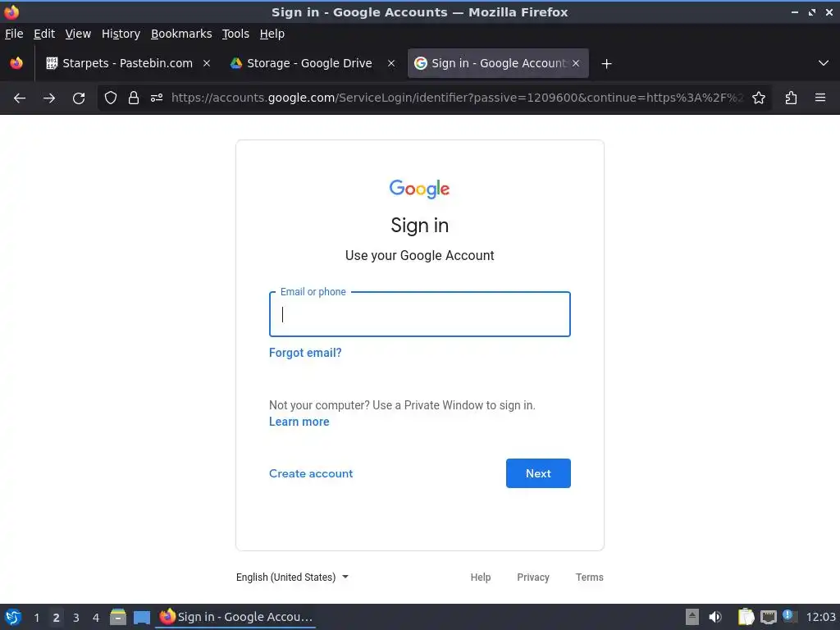Select Firefox Sign in taskbar window entry

pyautogui.click(x=235, y=617)
